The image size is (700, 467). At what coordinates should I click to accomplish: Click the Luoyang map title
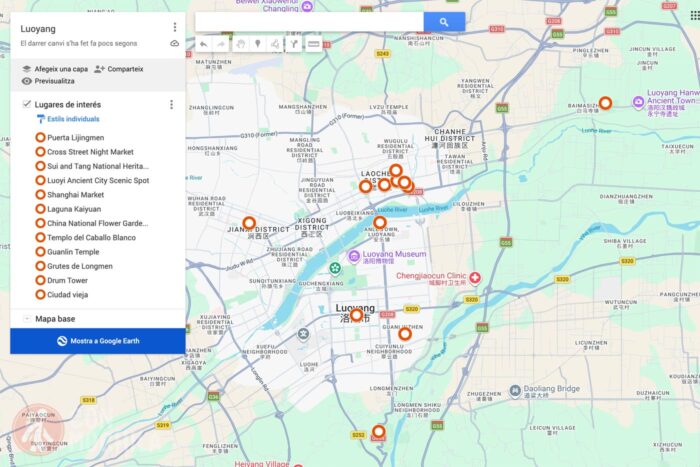38,29
